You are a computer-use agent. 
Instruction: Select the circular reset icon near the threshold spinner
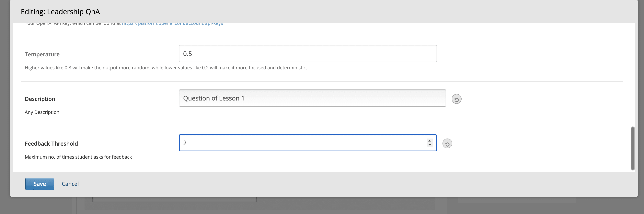tap(447, 143)
